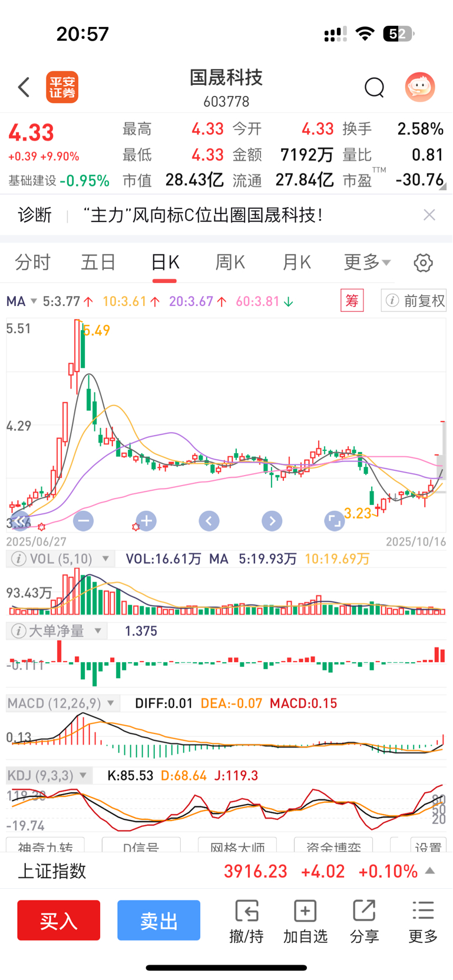453x980 pixels.
Task: Go back with the left chevron
Action: pos(24,87)
